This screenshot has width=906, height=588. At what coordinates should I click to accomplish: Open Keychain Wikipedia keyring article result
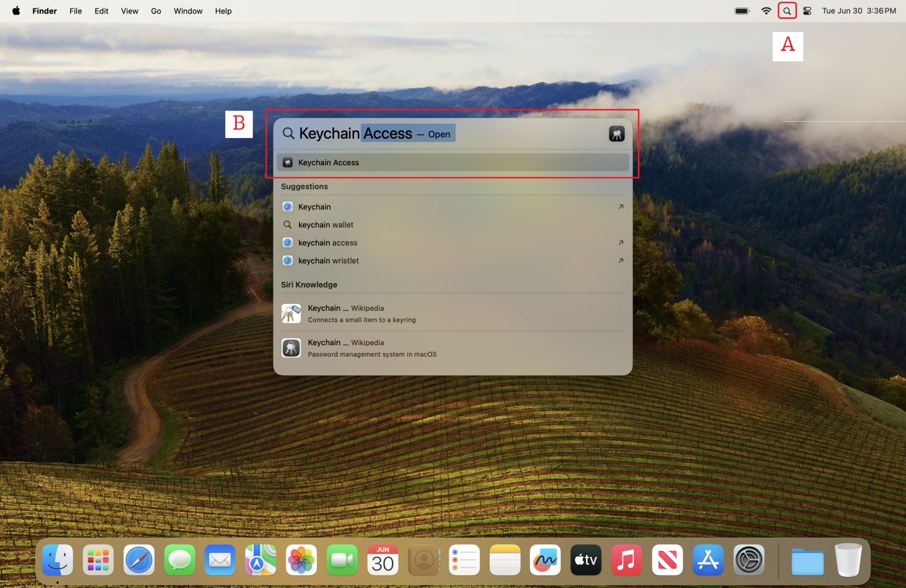[x=453, y=314]
